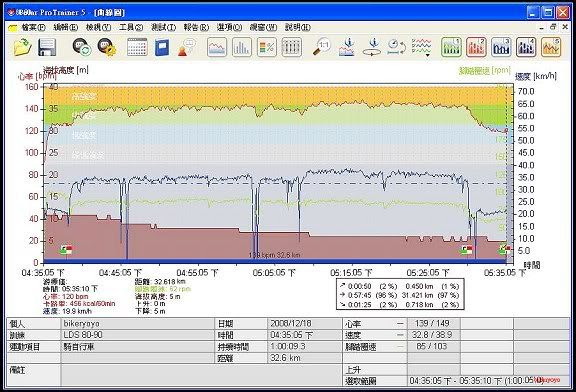
Task: Open the blue training diary book icon
Action: (x=162, y=47)
